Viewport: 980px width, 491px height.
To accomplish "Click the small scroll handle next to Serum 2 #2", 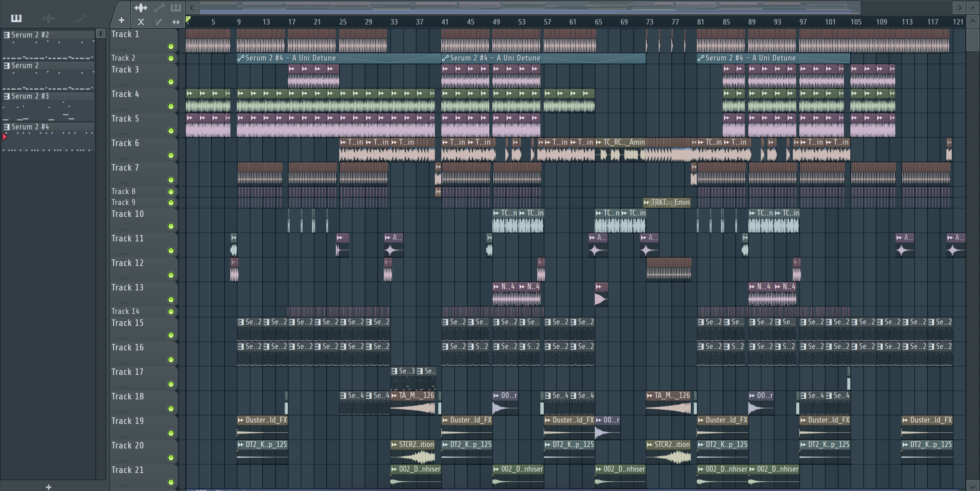I will 100,33.
